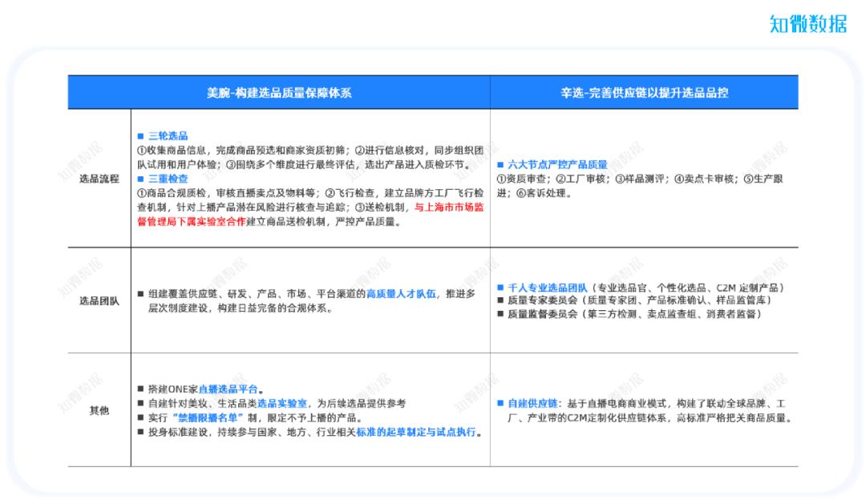Click the heading 六大节点严控产品质量
The height and width of the screenshot is (504, 866).
coord(557,164)
